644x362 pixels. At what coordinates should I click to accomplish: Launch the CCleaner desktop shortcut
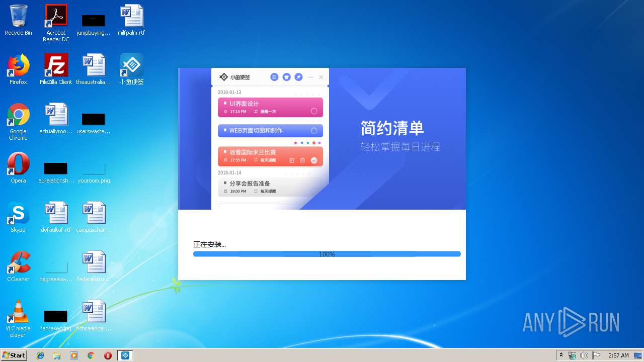point(18,266)
